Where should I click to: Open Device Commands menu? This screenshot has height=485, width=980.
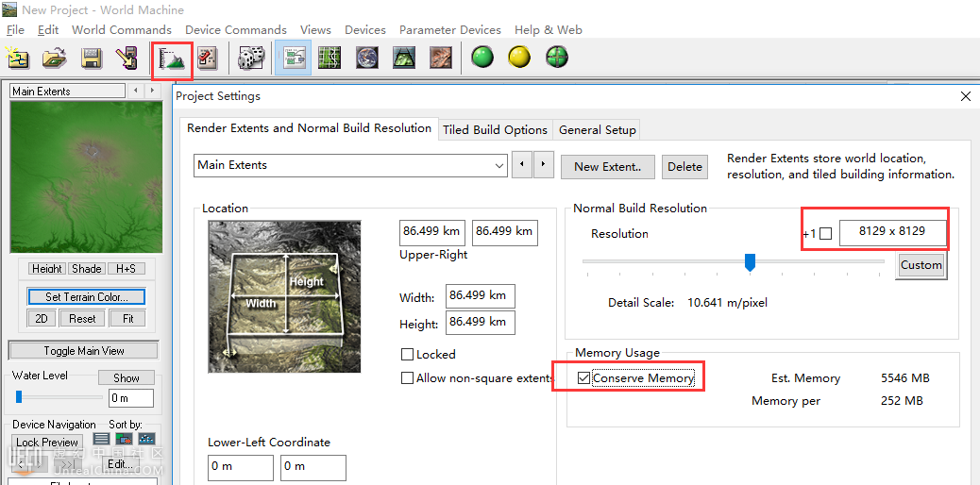(x=236, y=29)
